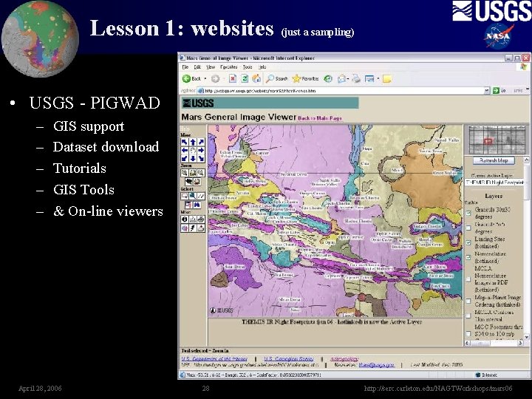Choose the highlighted teal Select tool icon
This screenshot has width=532, height=399.
point(193,196)
